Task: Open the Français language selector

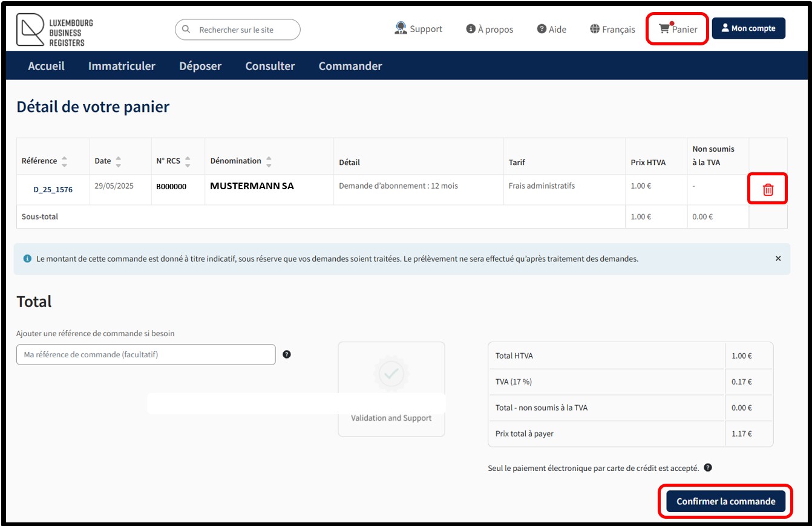Action: pos(612,29)
